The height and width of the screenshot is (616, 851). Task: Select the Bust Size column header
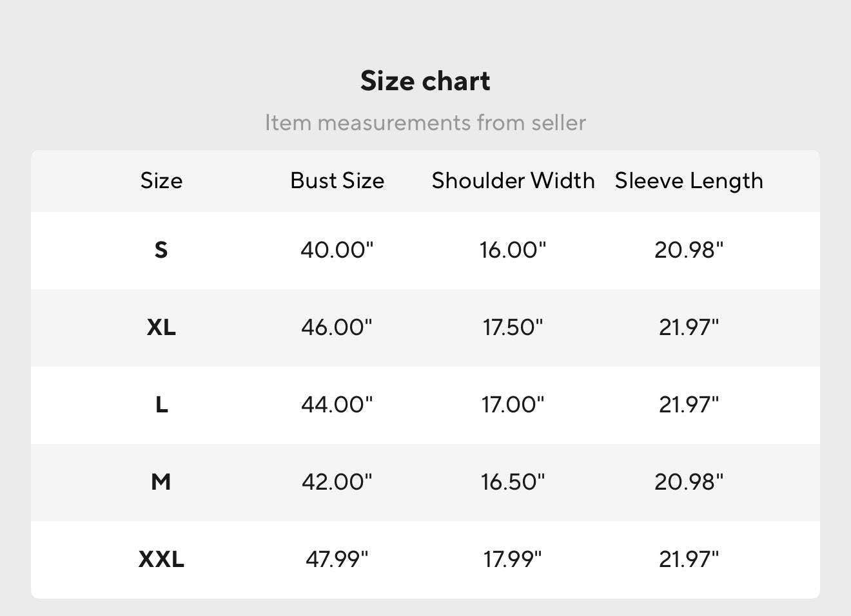337,181
